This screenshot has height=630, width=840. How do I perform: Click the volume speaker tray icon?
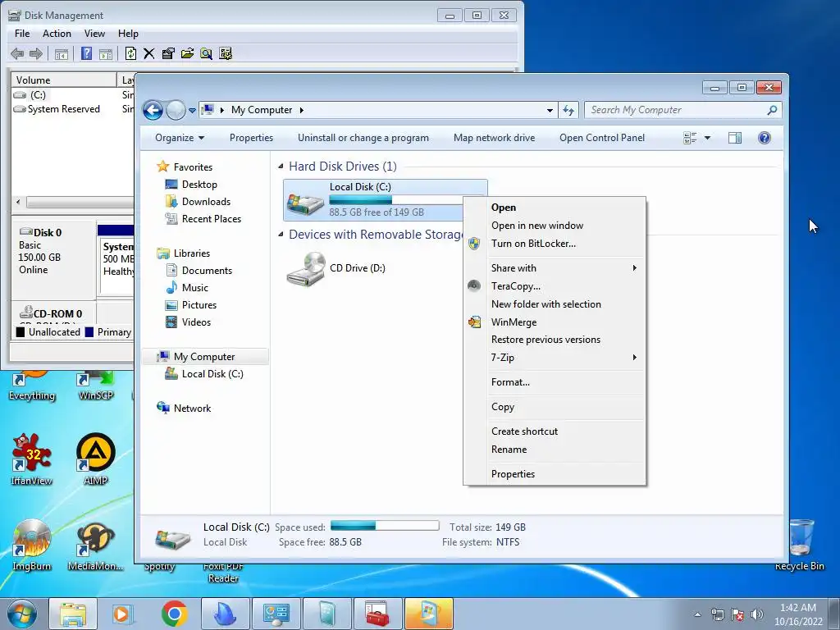click(x=757, y=614)
